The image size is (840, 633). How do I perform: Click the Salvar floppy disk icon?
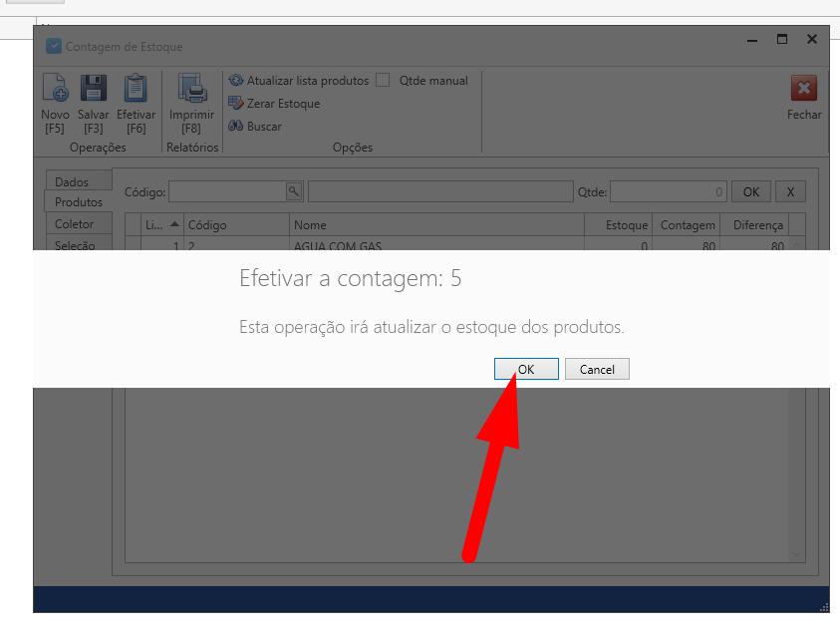pos(93,90)
